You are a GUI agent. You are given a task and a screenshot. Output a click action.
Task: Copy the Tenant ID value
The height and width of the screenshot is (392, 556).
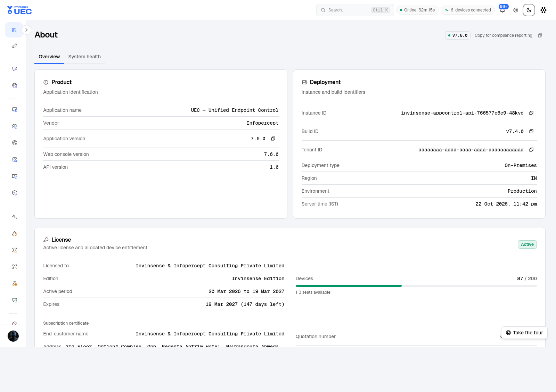tap(531, 150)
